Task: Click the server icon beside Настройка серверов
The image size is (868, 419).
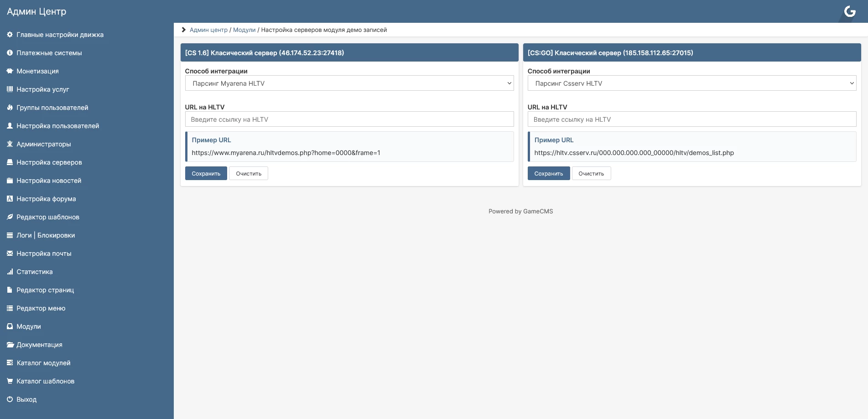Action: [10, 162]
